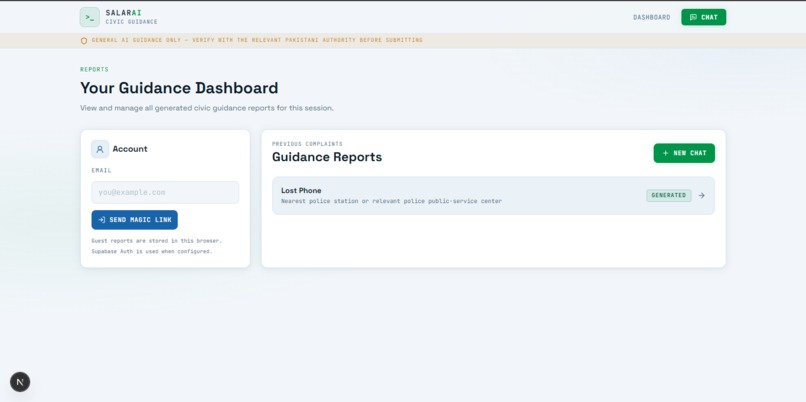Click the SalarAI terminal logo icon
The height and width of the screenshot is (402, 806).
(89, 17)
